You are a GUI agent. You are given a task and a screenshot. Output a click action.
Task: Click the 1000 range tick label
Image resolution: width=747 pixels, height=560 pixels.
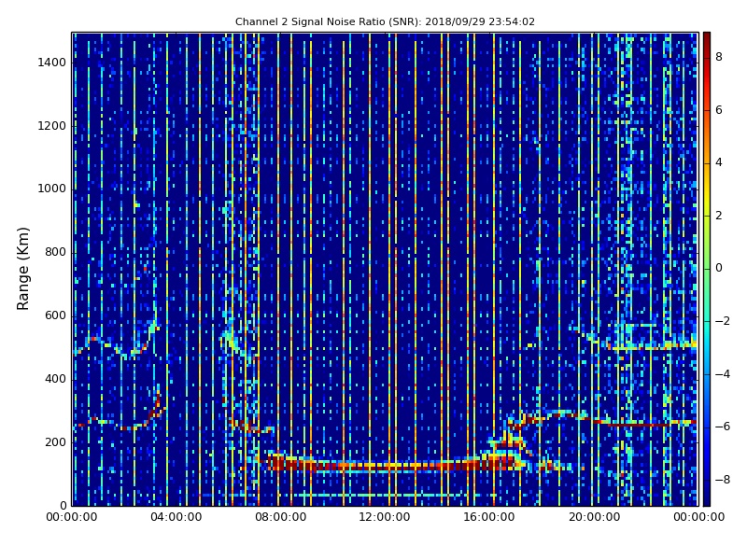pyautogui.click(x=51, y=189)
